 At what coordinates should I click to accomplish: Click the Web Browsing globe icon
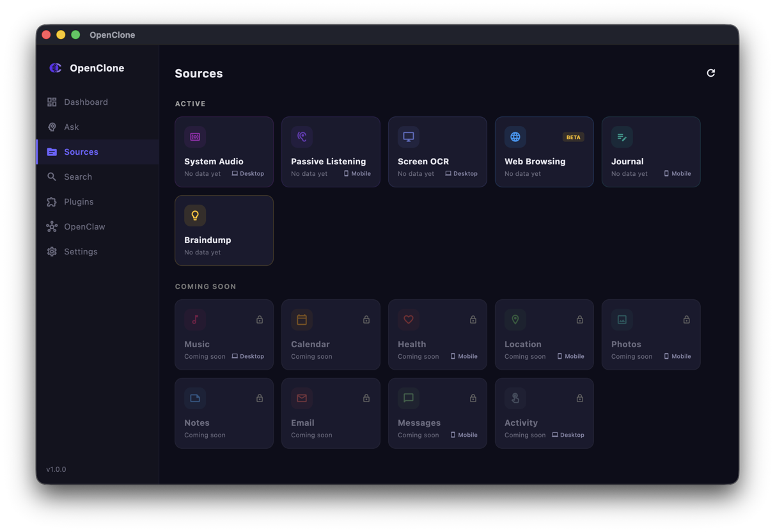click(515, 136)
